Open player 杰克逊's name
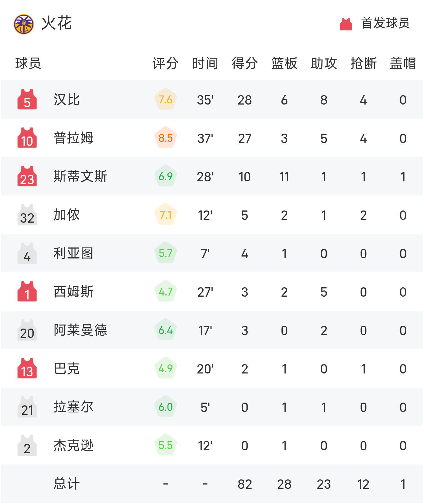Viewport: 424px width, 504px height. coord(73,446)
